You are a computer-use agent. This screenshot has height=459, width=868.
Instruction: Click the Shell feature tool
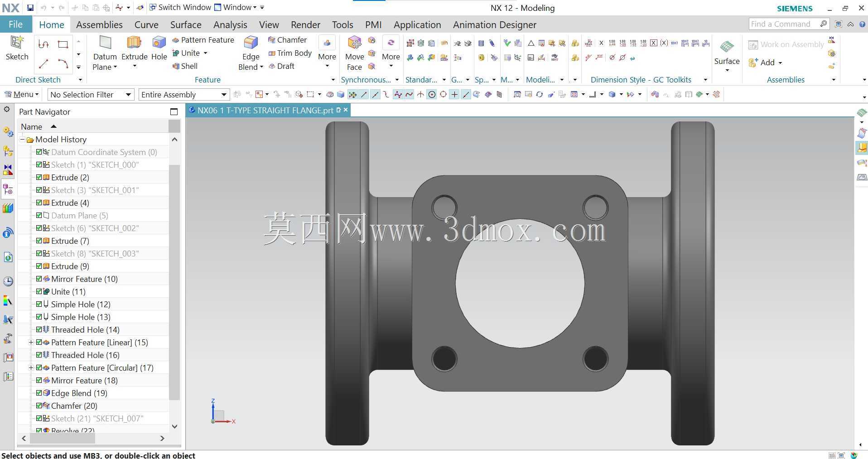click(185, 66)
